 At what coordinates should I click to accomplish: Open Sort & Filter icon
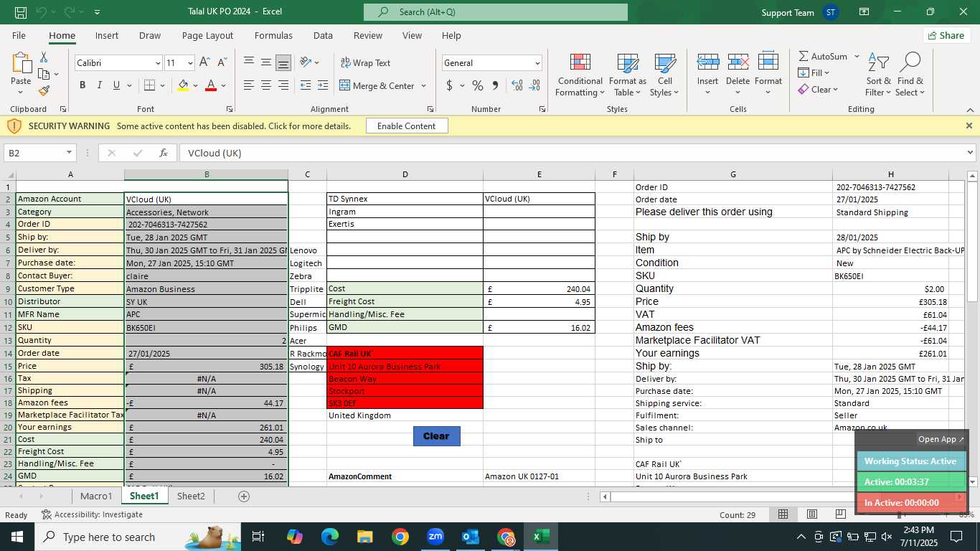click(x=878, y=63)
